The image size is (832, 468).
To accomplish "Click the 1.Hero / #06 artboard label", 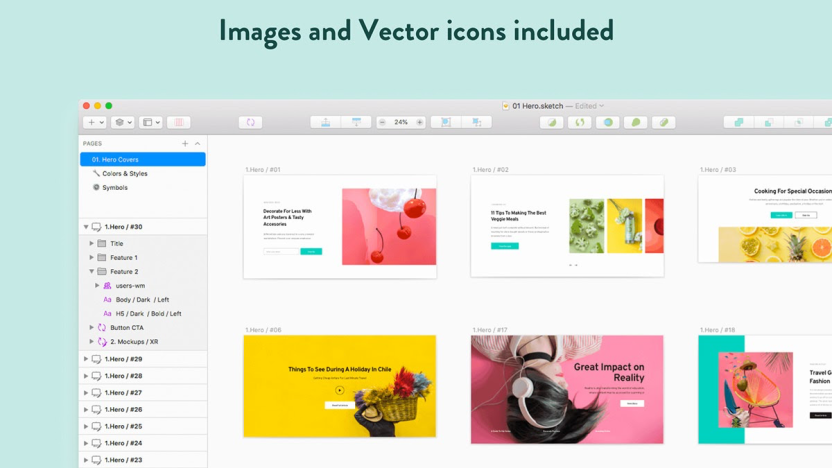I will (x=263, y=330).
